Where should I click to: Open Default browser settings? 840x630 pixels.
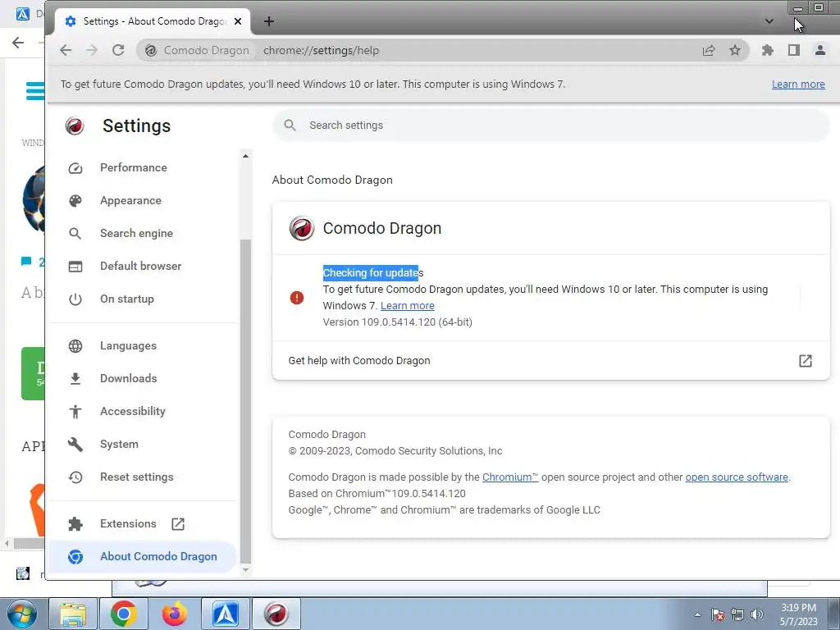click(x=143, y=266)
